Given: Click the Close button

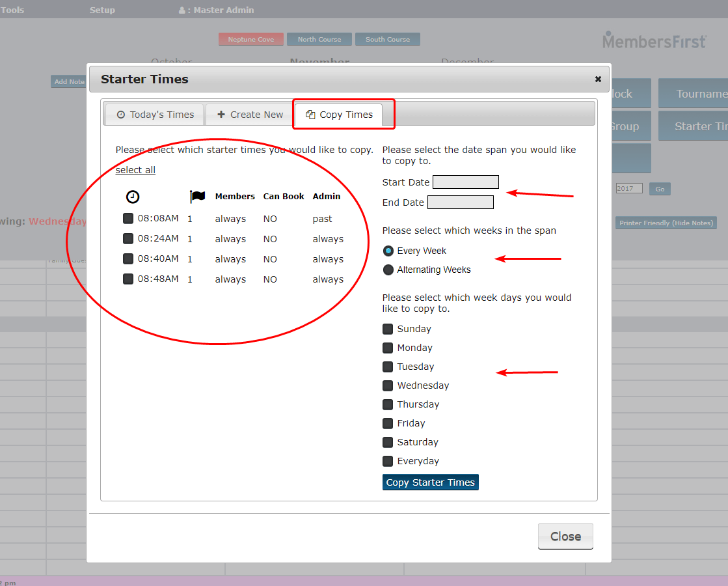Looking at the screenshot, I should click(565, 536).
